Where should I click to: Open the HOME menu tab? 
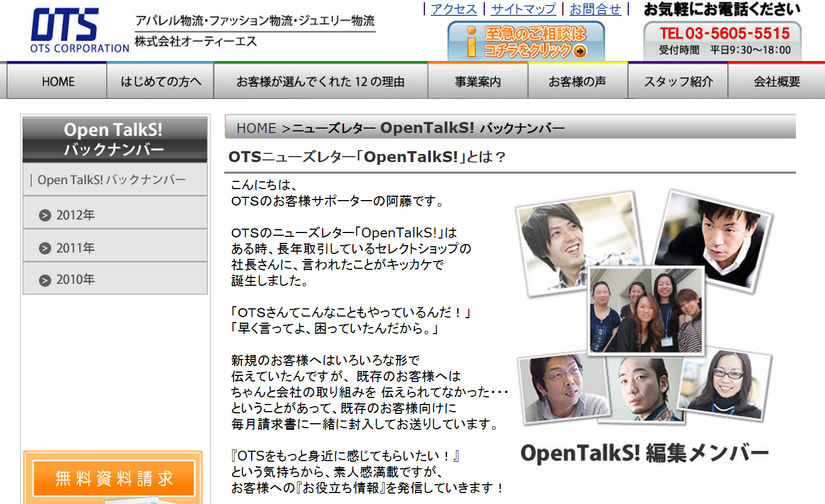coord(57,81)
